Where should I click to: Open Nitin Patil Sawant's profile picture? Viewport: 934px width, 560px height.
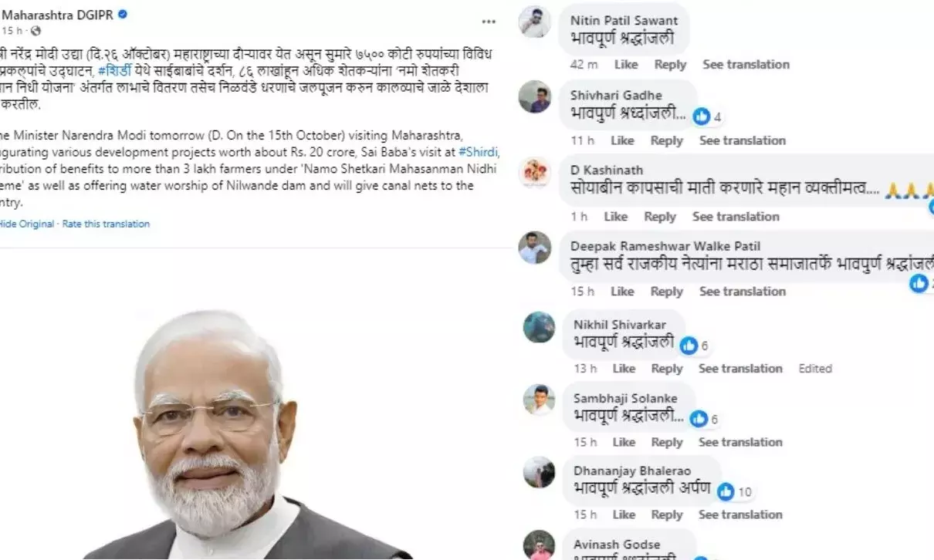(x=534, y=22)
